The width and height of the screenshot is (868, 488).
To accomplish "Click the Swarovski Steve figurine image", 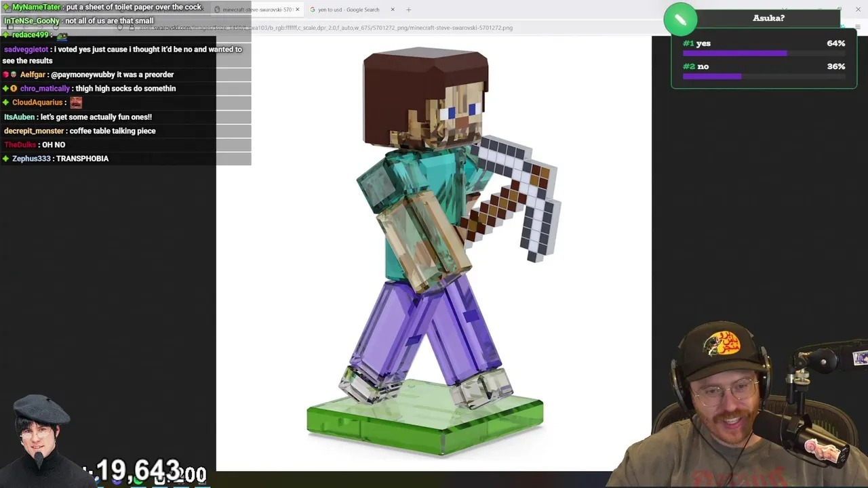I will coord(434,252).
